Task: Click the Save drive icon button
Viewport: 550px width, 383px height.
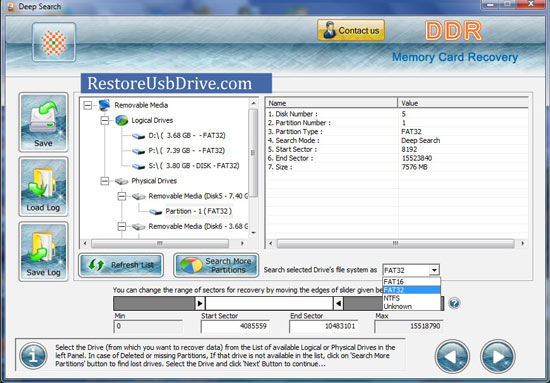Action: pos(43,122)
